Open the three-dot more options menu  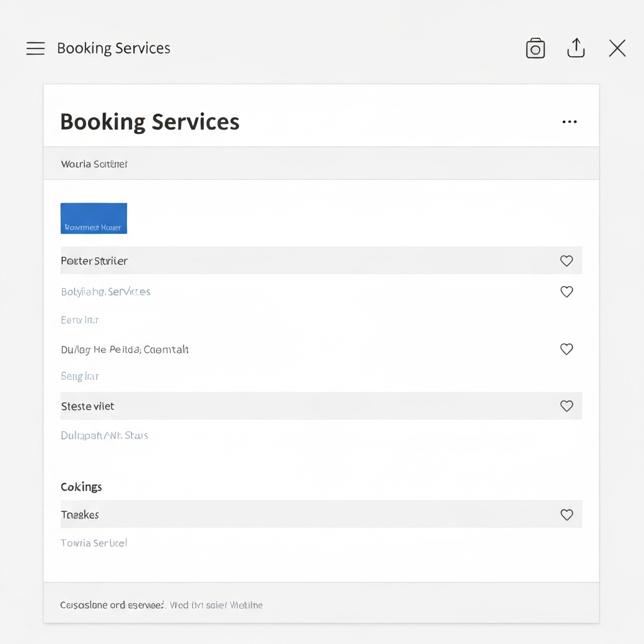pyautogui.click(x=569, y=122)
